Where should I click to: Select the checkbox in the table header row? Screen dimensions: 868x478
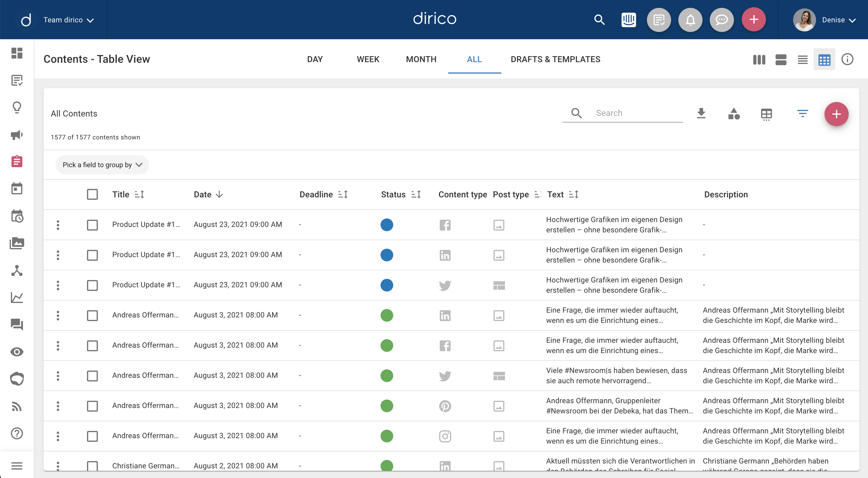click(x=92, y=194)
